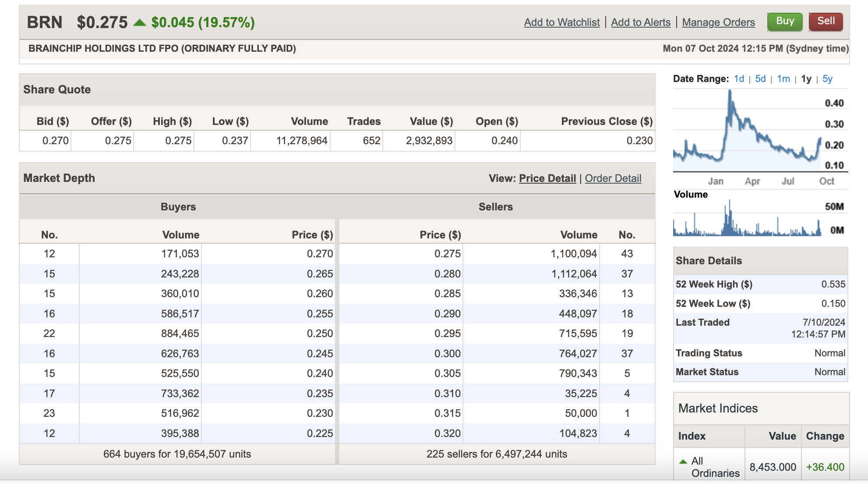
Task: Set chart date range to 1d
Action: (x=739, y=79)
